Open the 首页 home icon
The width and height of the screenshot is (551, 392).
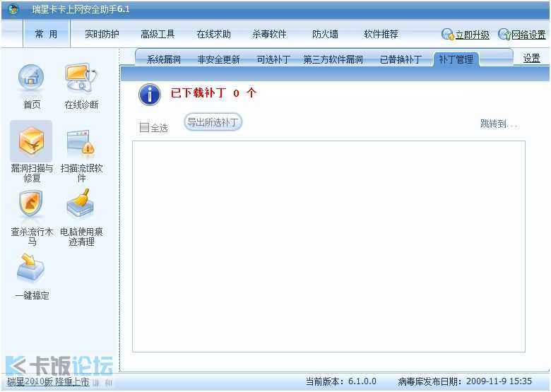31,78
